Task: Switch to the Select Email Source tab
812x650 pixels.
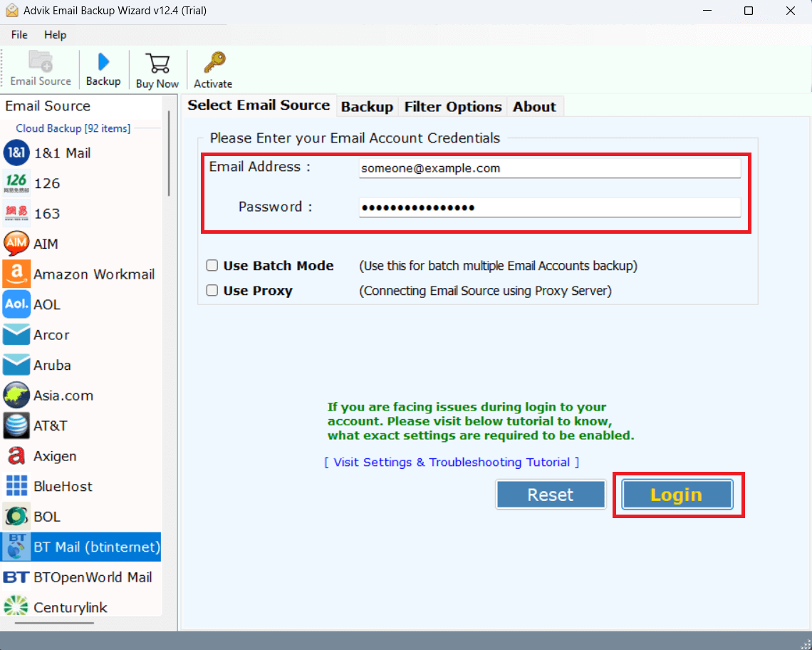Action: point(259,105)
